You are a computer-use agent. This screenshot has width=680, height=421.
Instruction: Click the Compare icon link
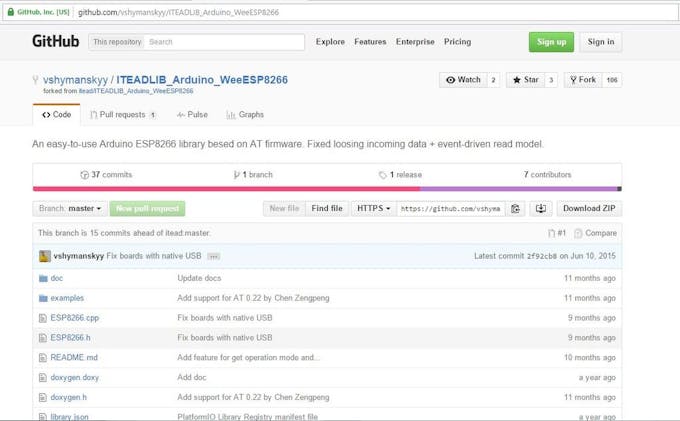(595, 233)
